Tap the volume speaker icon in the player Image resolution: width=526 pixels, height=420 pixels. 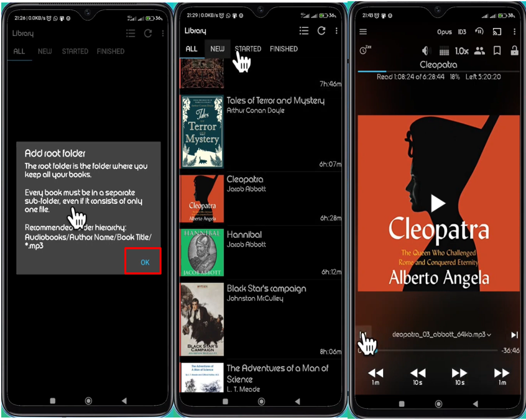click(426, 50)
